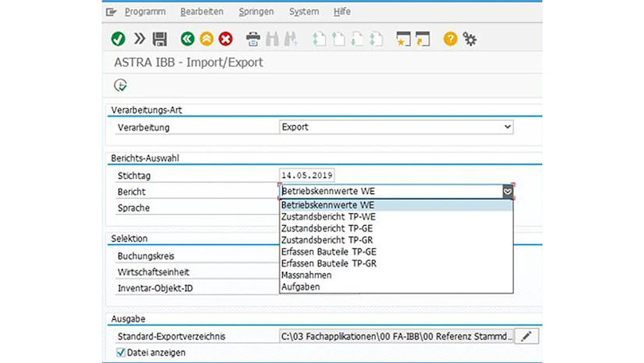Toggle the Datei anzeigen checkbox
Image resolution: width=644 pixels, height=363 pixels.
(x=120, y=353)
